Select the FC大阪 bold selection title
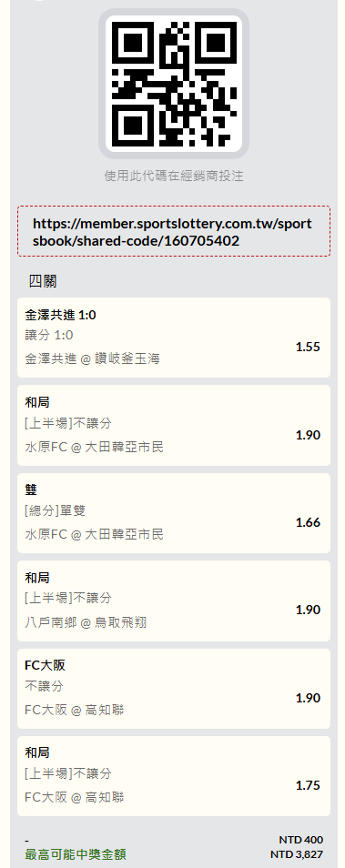The height and width of the screenshot is (868, 345). (46, 665)
